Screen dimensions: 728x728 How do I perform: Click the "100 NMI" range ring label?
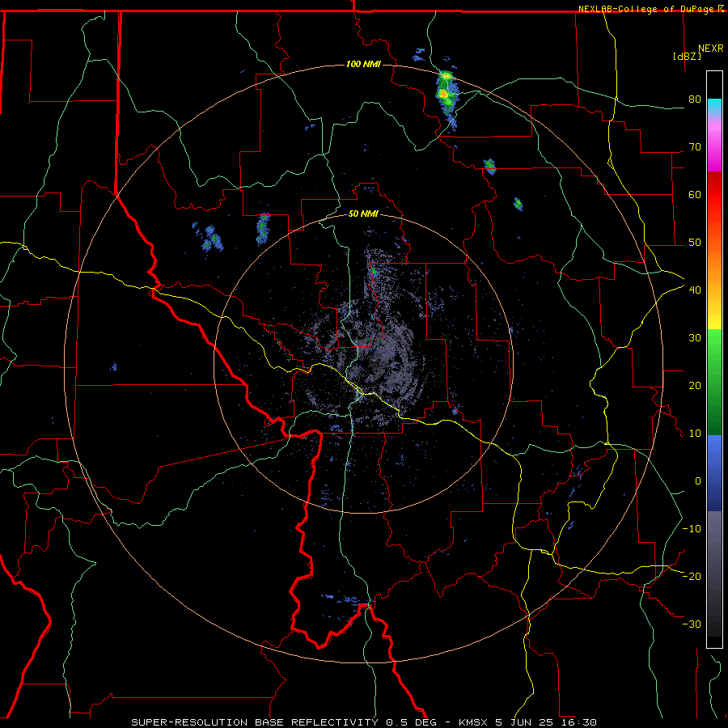coord(363,64)
